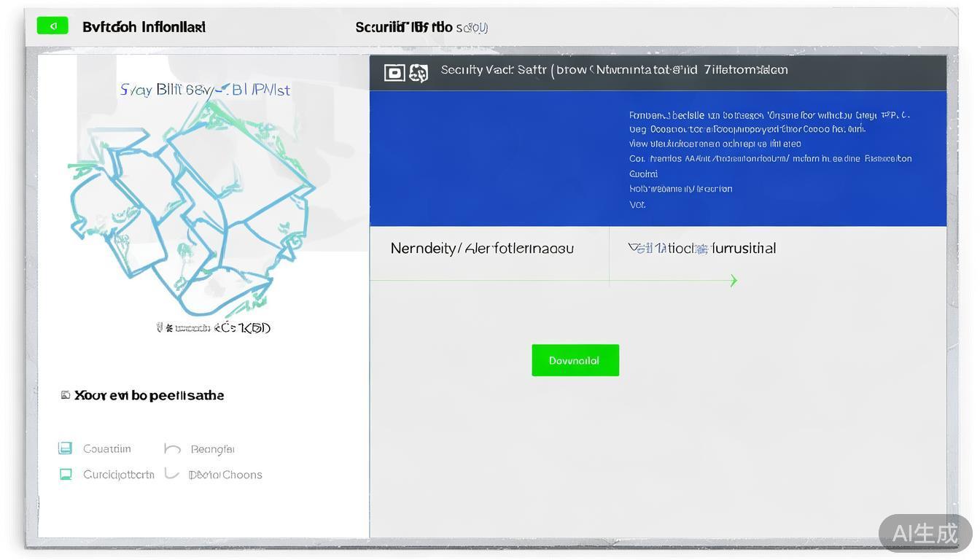
Task: Click the small icon before Xoor evi heading
Action: click(x=66, y=395)
